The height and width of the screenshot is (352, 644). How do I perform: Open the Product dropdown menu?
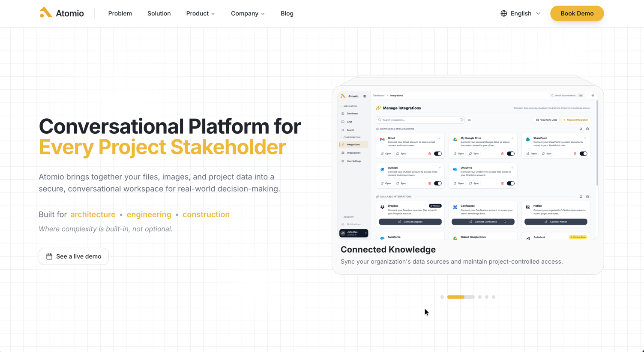[201, 13]
